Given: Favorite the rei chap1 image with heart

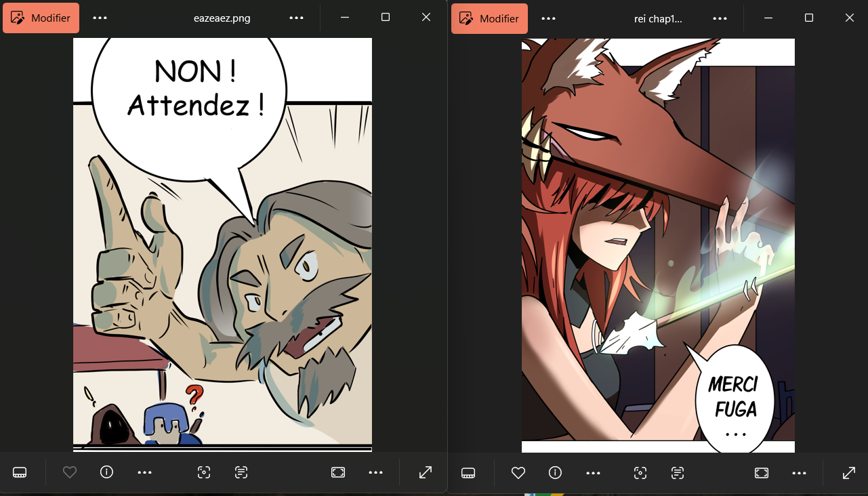Looking at the screenshot, I should 518,472.
